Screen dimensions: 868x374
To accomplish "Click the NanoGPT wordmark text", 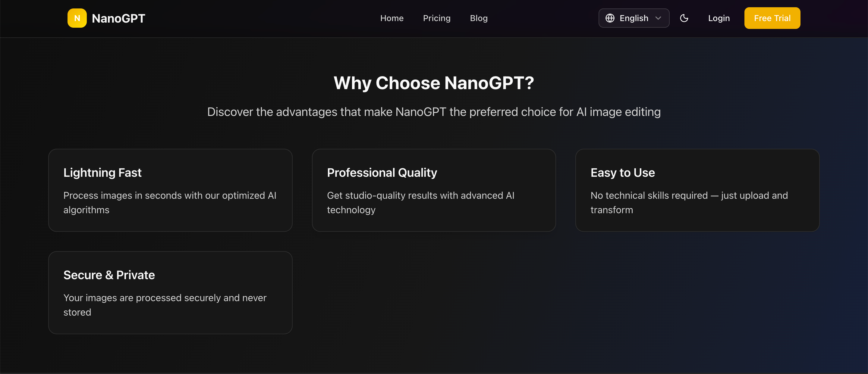I will click(x=118, y=18).
